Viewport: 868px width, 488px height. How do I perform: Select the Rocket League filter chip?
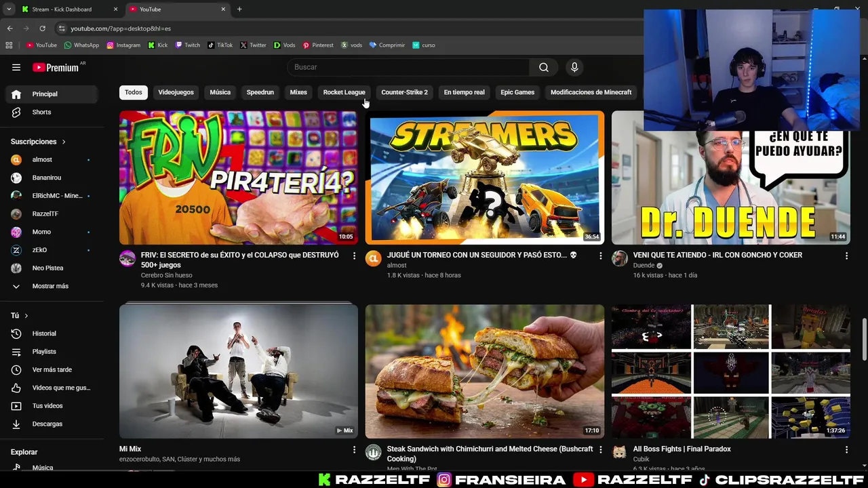[344, 92]
